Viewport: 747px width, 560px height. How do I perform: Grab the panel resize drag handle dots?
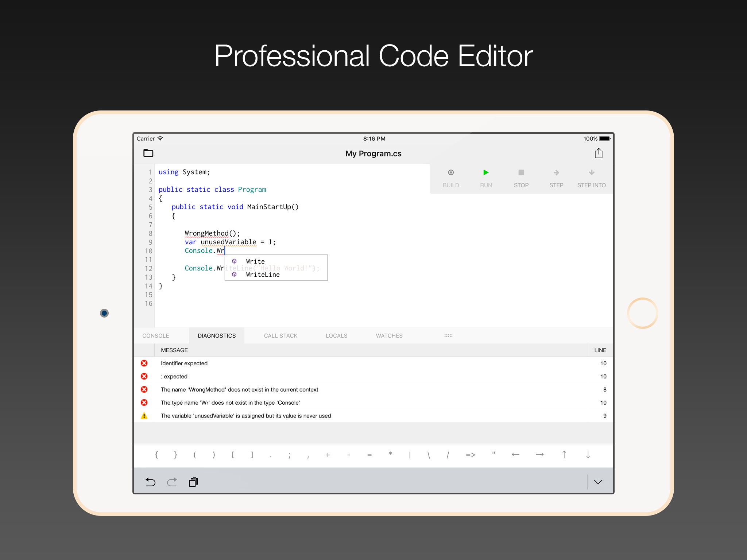click(448, 336)
